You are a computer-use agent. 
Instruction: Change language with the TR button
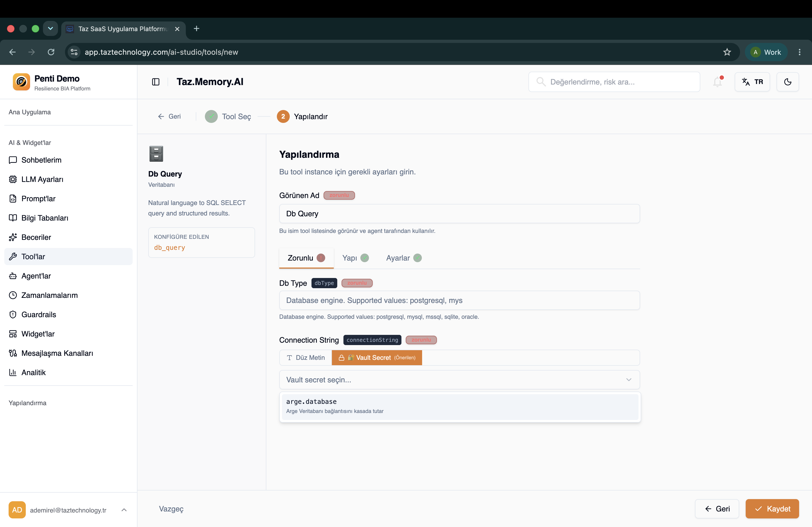[752, 82]
